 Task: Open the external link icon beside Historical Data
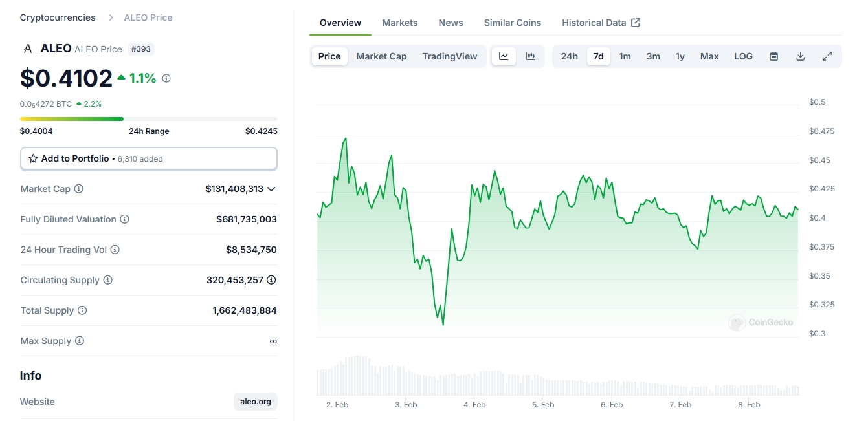[x=636, y=23]
